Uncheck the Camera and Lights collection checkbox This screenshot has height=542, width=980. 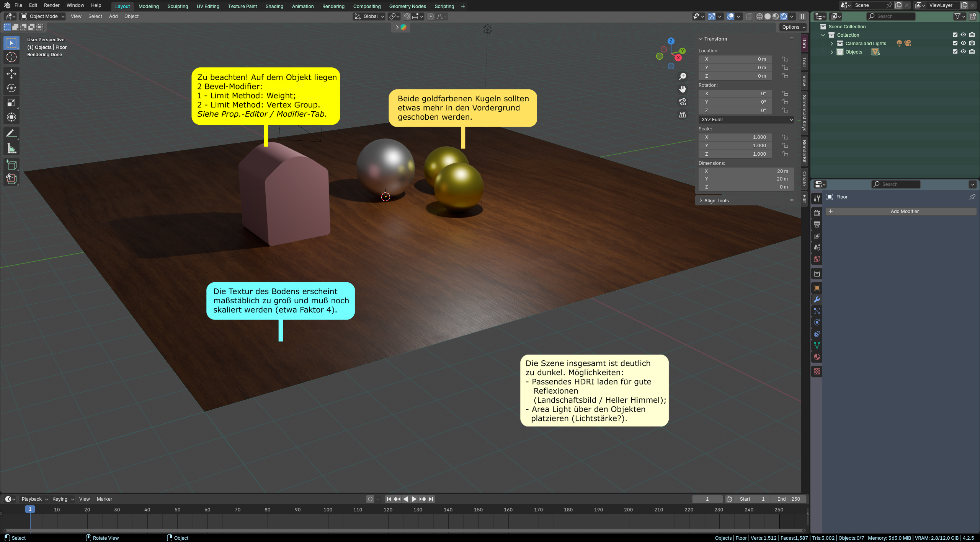pos(955,43)
